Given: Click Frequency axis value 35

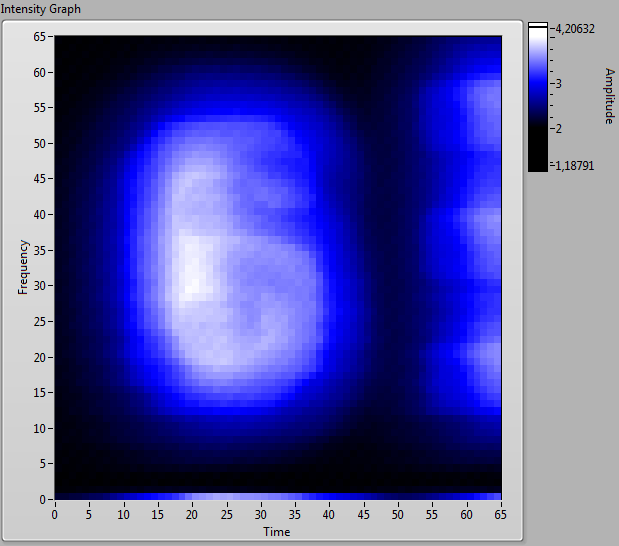Looking at the screenshot, I should pos(39,251).
